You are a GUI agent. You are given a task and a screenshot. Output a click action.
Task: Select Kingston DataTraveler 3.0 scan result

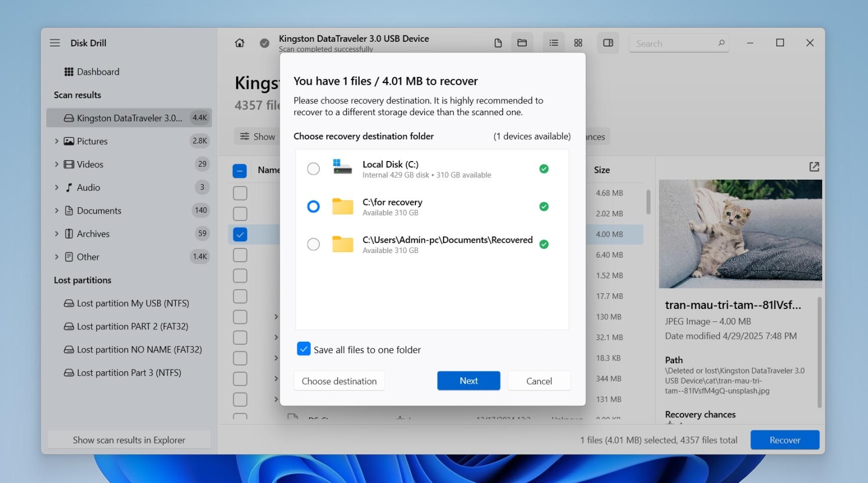click(129, 118)
